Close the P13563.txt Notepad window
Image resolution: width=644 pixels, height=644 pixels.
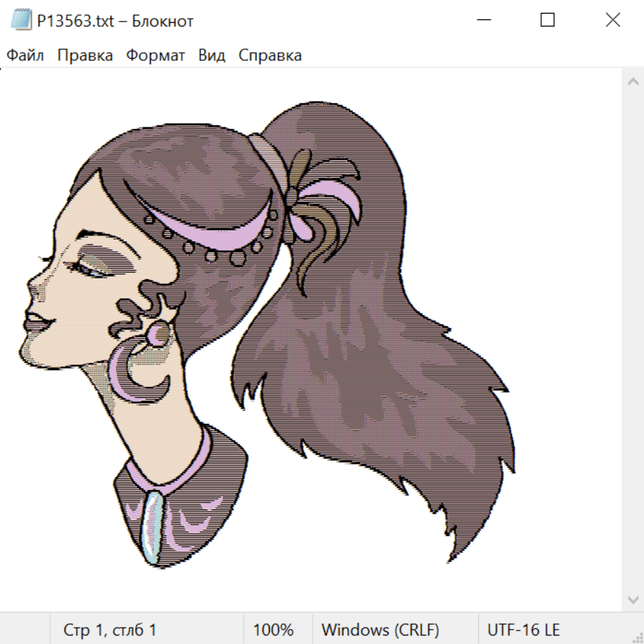click(x=613, y=21)
